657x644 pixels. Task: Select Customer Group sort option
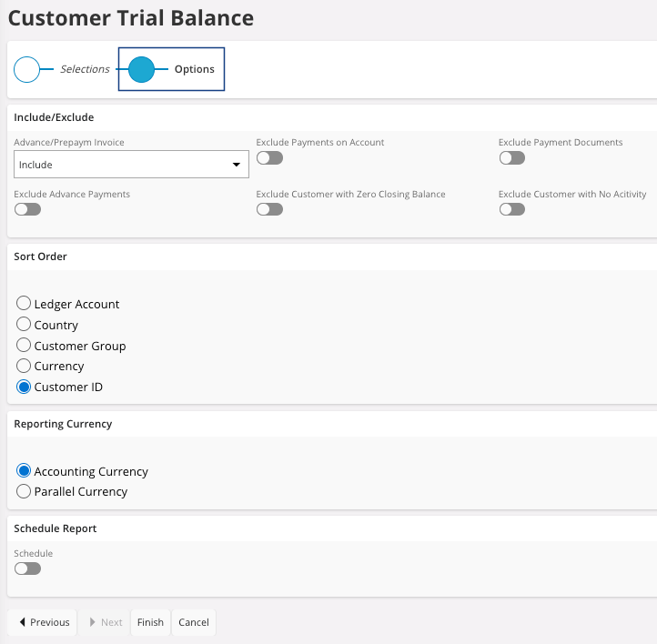tap(25, 346)
